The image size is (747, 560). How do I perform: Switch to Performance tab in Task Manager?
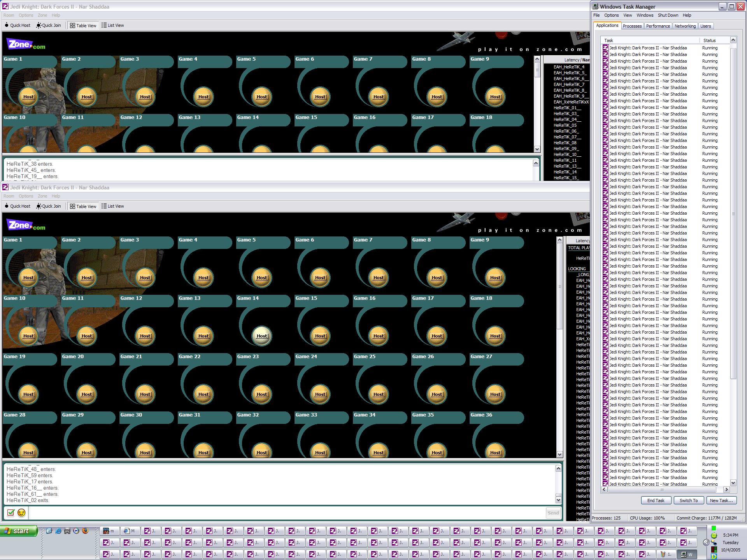[x=658, y=26]
